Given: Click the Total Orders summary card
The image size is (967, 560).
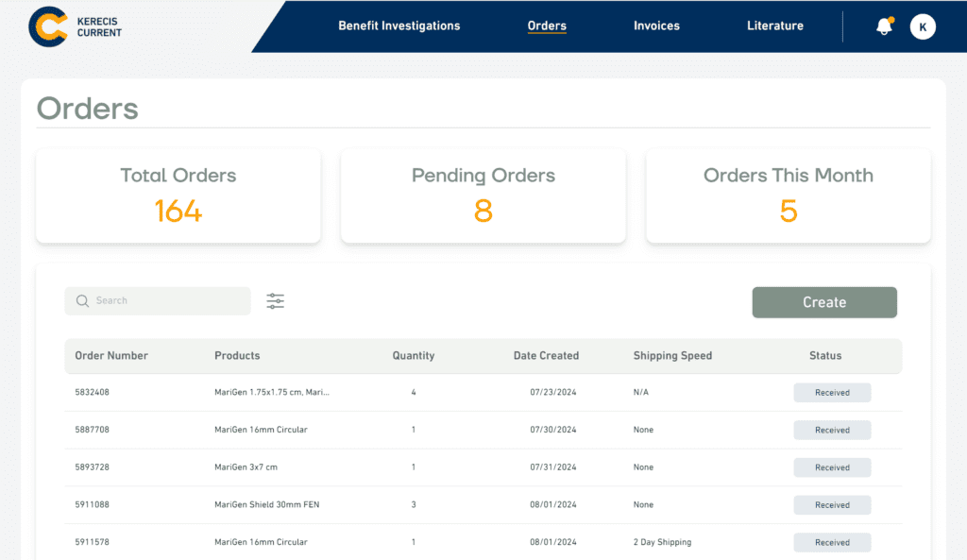Looking at the screenshot, I should click(178, 196).
